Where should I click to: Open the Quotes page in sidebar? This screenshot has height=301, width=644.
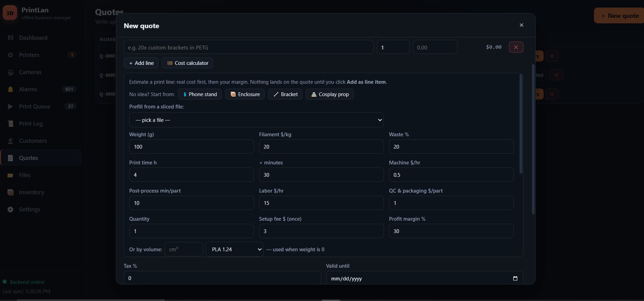(x=41, y=158)
